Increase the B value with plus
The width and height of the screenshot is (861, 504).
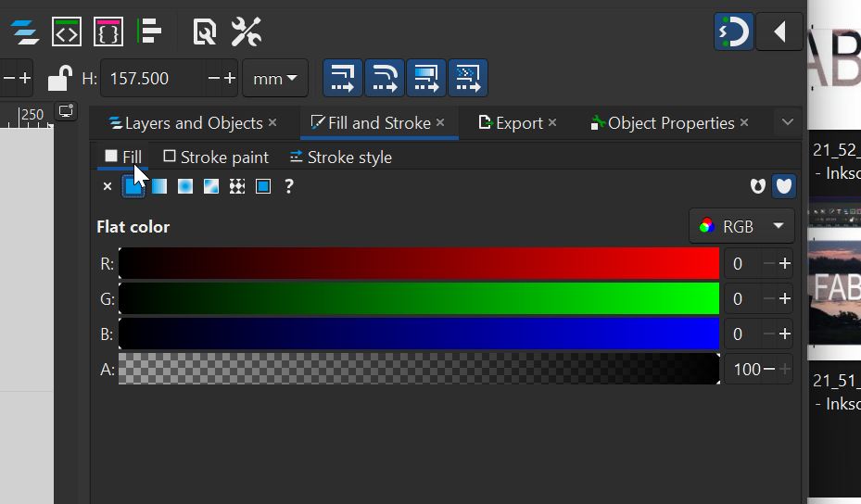[x=785, y=334]
